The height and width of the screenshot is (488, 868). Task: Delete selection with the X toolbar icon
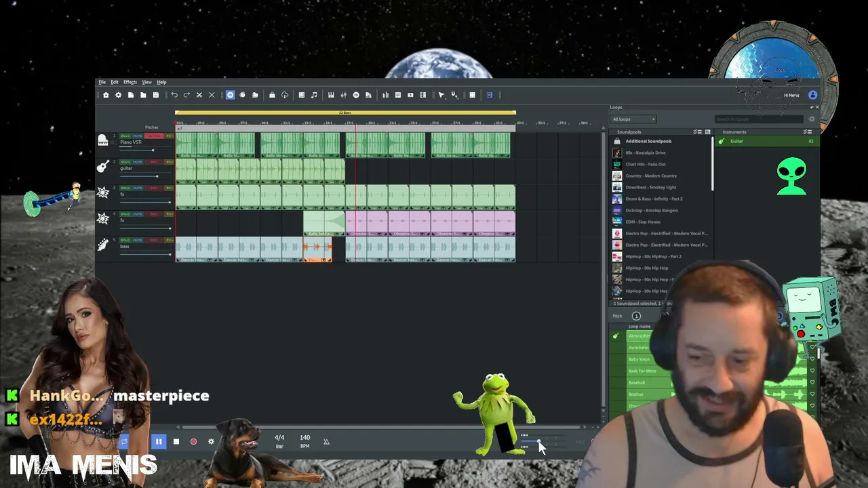click(x=212, y=95)
